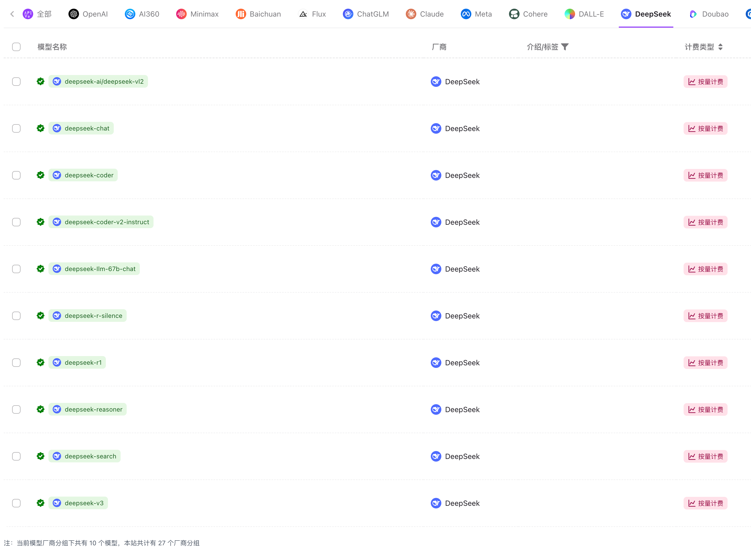Open the deepseek-coder model tag

pos(83,175)
